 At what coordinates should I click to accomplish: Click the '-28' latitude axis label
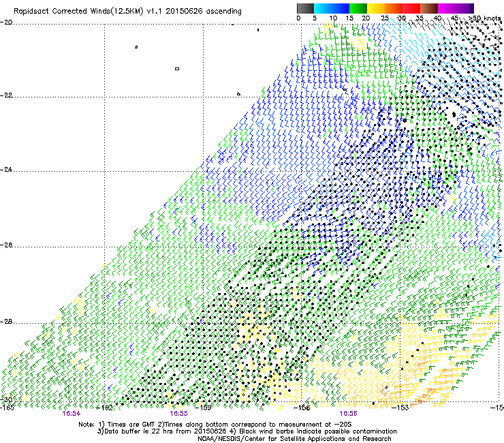pos(6,322)
